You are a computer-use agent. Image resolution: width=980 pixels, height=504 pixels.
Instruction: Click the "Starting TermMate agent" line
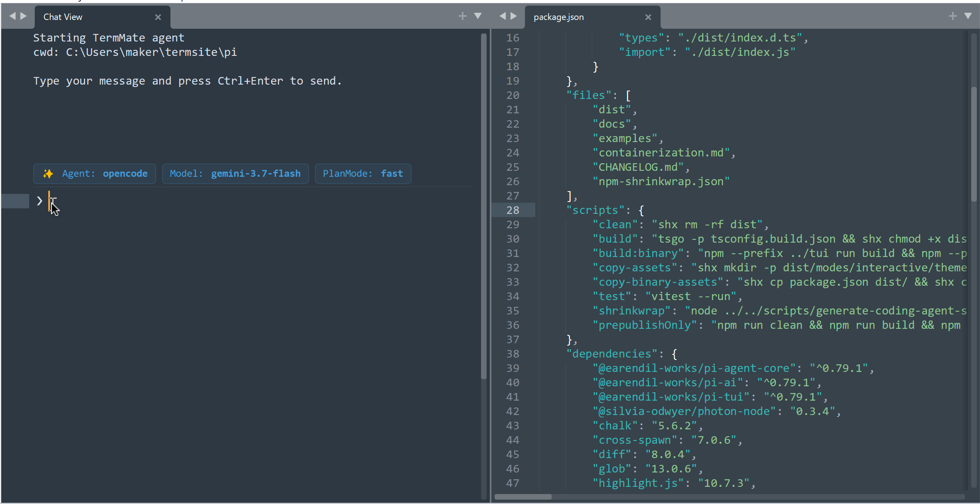coord(109,38)
